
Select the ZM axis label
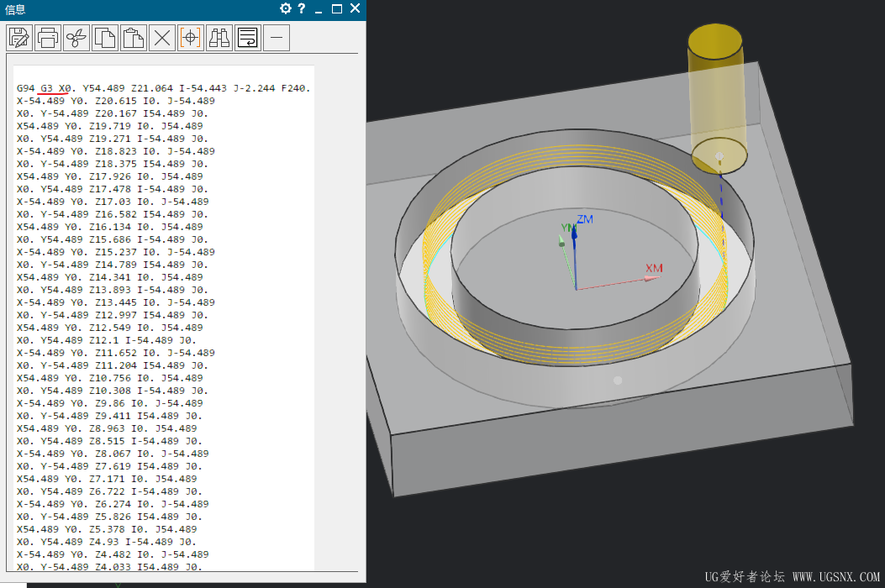(585, 219)
